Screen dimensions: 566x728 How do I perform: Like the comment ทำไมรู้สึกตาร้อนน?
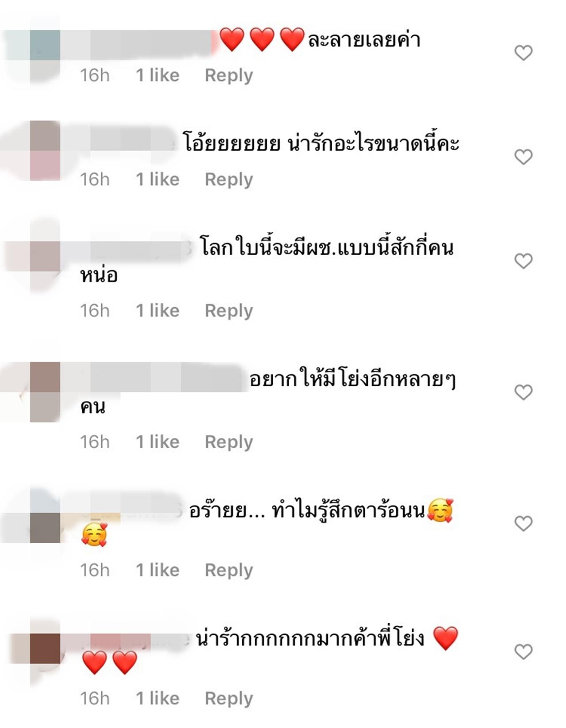pyautogui.click(x=523, y=523)
